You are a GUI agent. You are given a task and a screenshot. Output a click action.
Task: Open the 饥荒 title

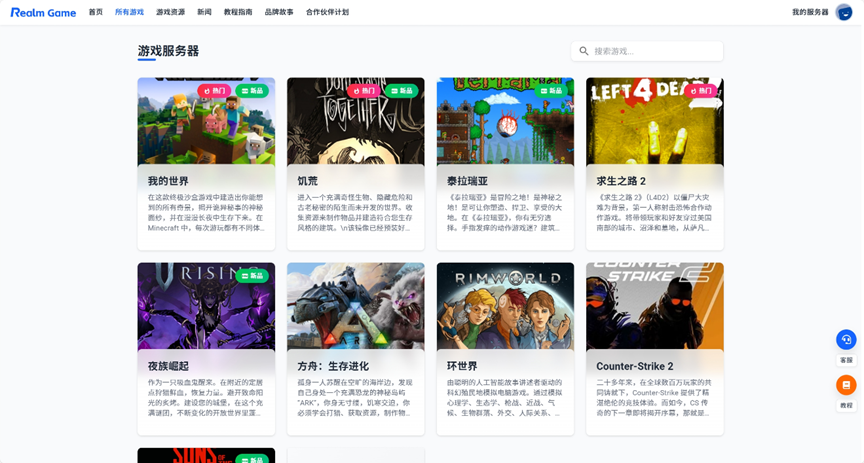(x=307, y=181)
